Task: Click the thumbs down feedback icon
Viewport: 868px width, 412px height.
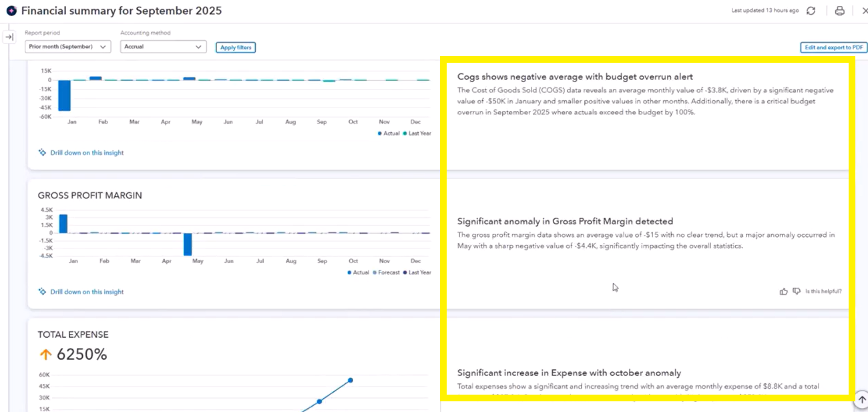Action: click(x=797, y=291)
